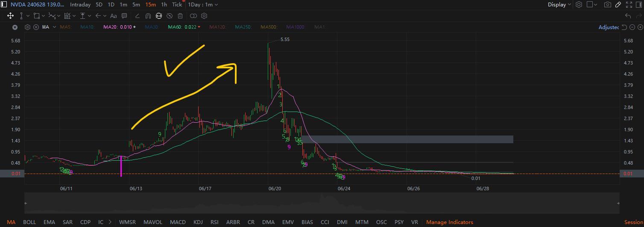The image size is (644, 227).
Task: Zoom out chart with minus circle
Action: tap(632, 27)
